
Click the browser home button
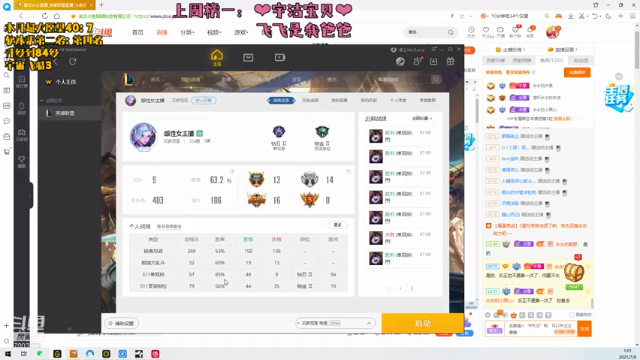(x=57, y=16)
